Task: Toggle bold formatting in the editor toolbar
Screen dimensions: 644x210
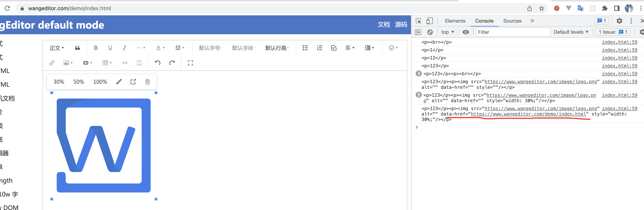Action: [x=96, y=48]
